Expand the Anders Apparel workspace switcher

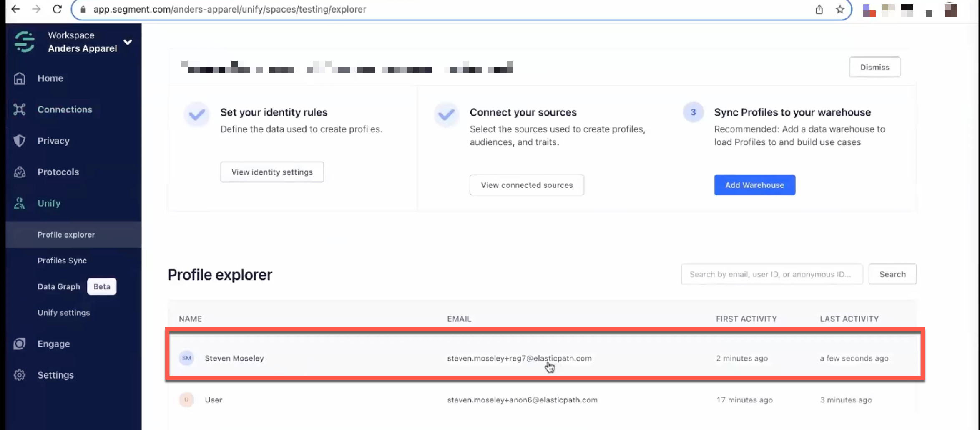(x=128, y=42)
